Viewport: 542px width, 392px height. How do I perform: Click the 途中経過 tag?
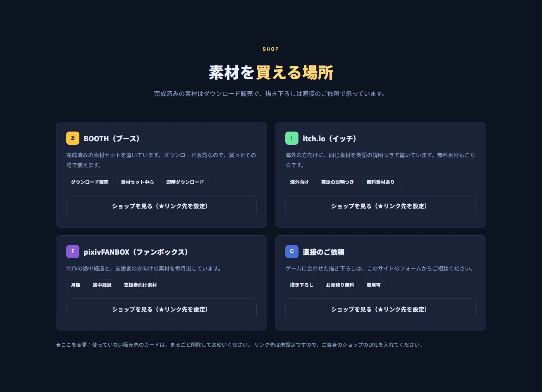point(102,285)
